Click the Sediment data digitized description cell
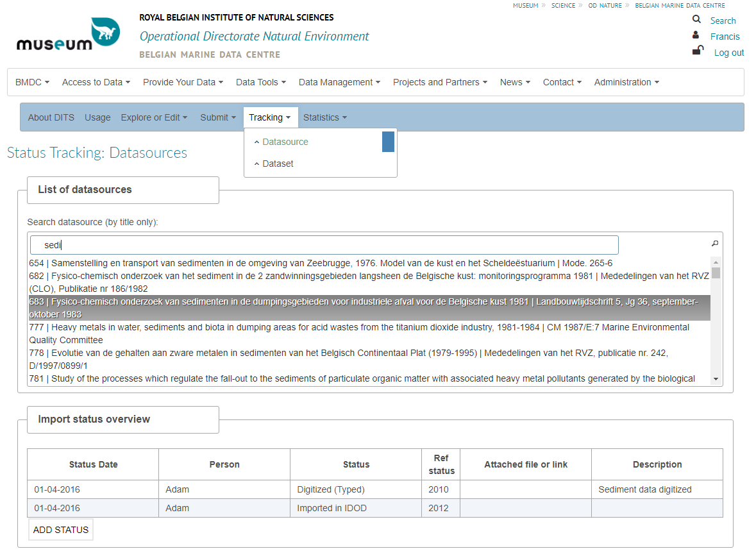756x558 pixels. tap(657, 489)
